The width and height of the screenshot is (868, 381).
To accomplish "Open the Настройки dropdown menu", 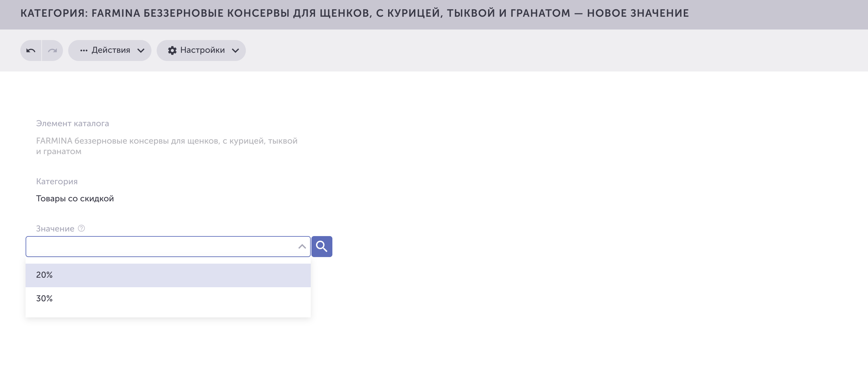I will tap(201, 50).
